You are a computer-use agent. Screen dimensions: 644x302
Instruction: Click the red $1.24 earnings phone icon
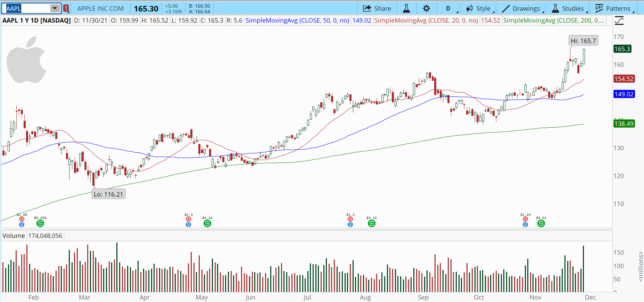pos(525,219)
